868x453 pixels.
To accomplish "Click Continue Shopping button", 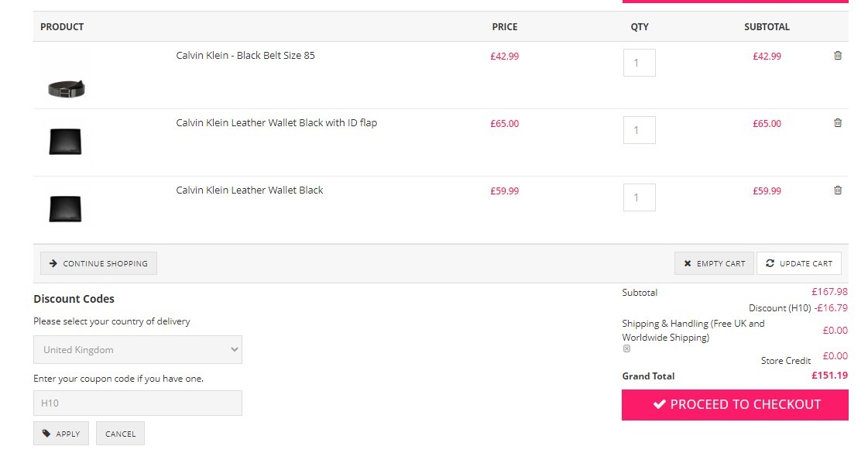I will (x=98, y=263).
